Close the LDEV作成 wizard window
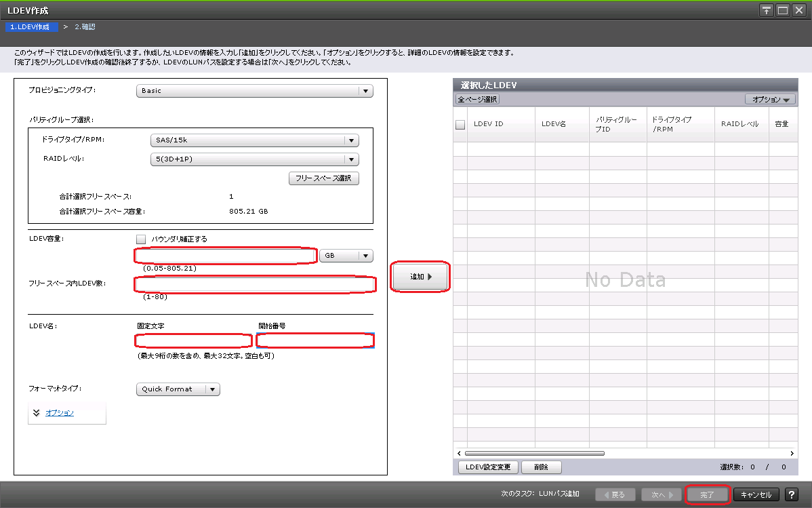 tap(799, 11)
